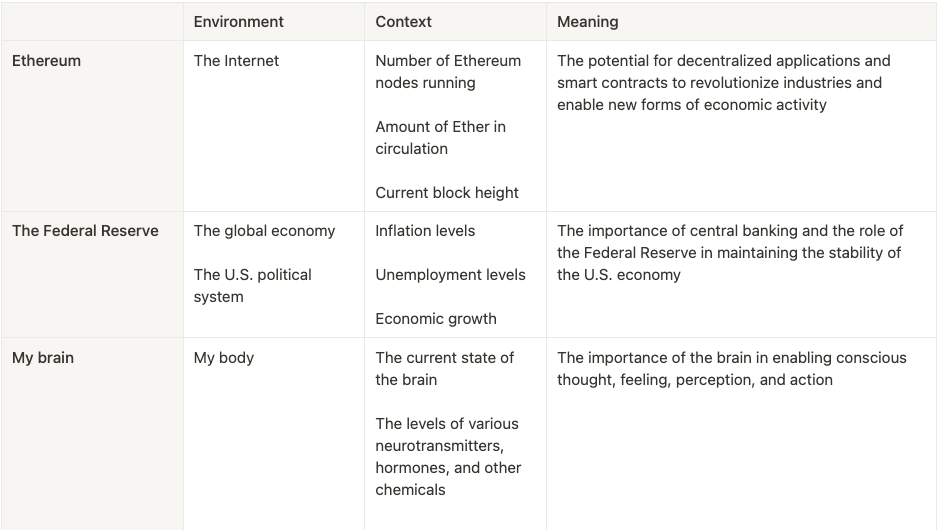This screenshot has width=938, height=530.
Task: Select The global economy text
Action: tap(264, 230)
